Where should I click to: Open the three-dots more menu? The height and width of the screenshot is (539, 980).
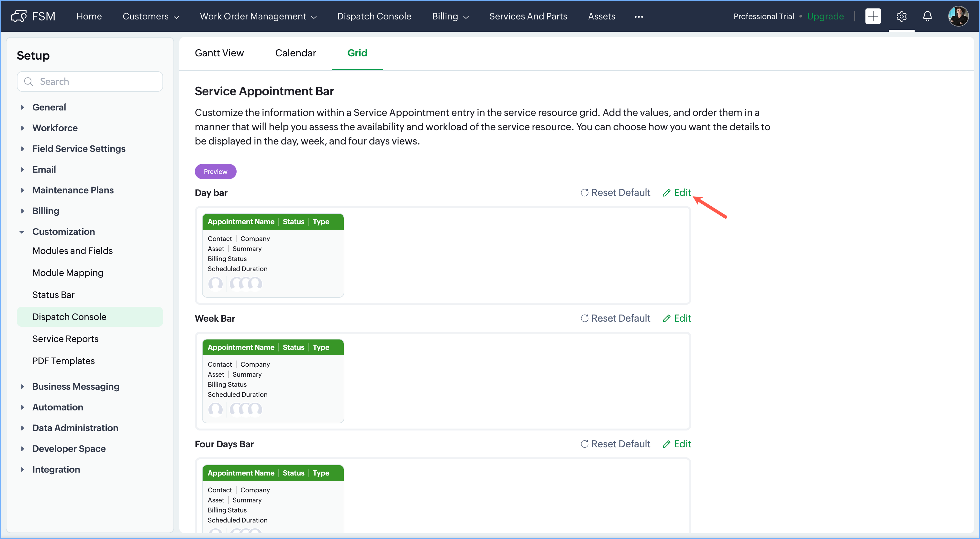point(639,17)
